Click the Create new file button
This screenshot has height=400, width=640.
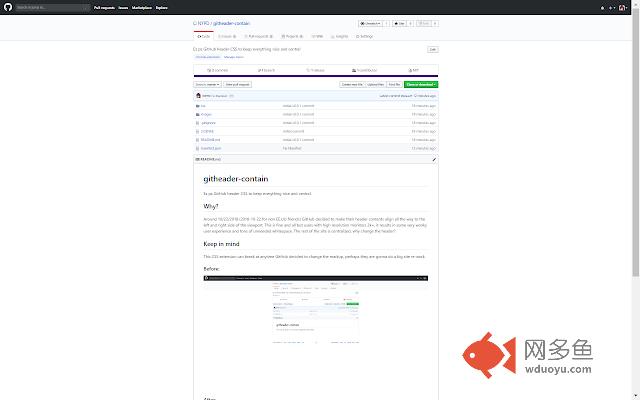coord(353,85)
